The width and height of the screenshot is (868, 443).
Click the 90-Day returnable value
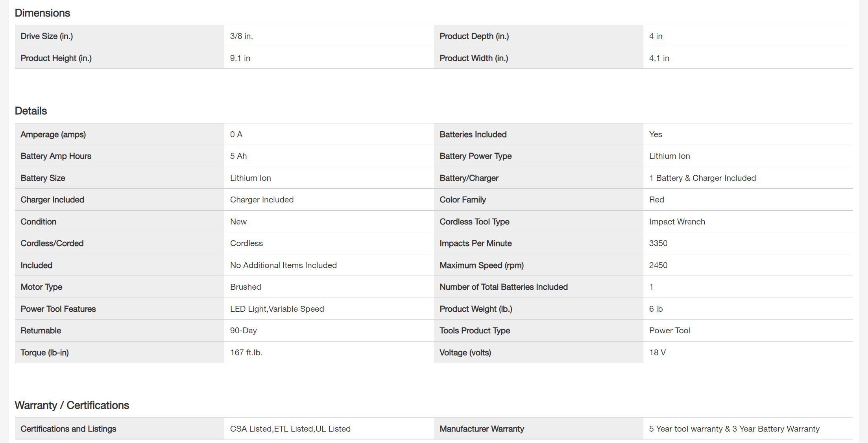point(243,331)
